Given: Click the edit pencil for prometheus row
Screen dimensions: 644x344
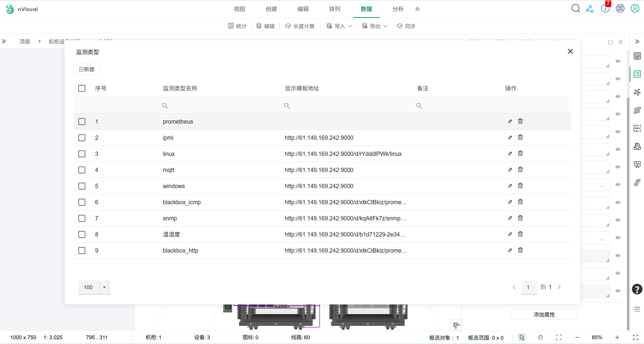Looking at the screenshot, I should tap(510, 121).
